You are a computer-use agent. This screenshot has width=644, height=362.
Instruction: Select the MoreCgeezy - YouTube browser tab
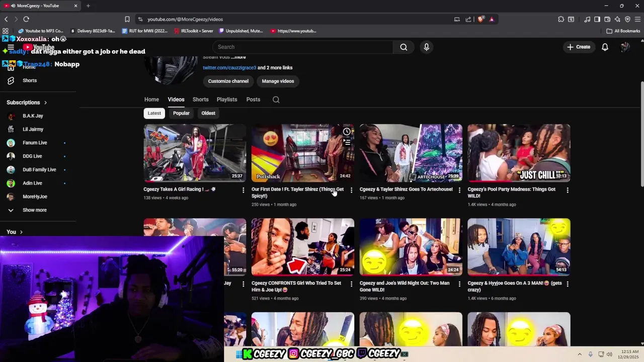pos(41,6)
